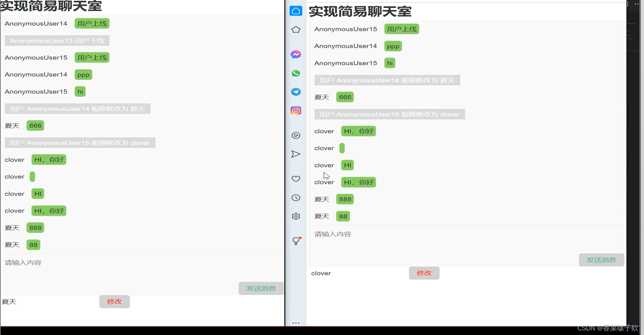This screenshot has height=335, width=644.
Task: Click the ppp message in left window
Action: pyautogui.click(x=84, y=75)
